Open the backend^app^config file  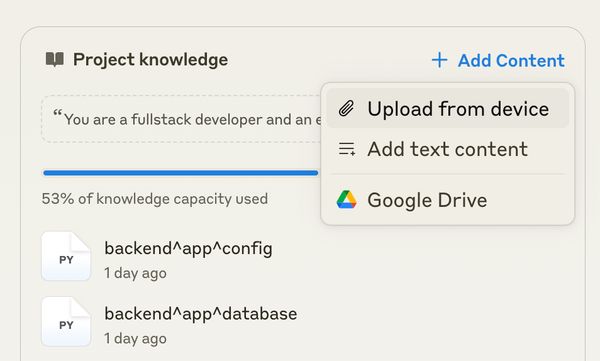[x=188, y=248]
